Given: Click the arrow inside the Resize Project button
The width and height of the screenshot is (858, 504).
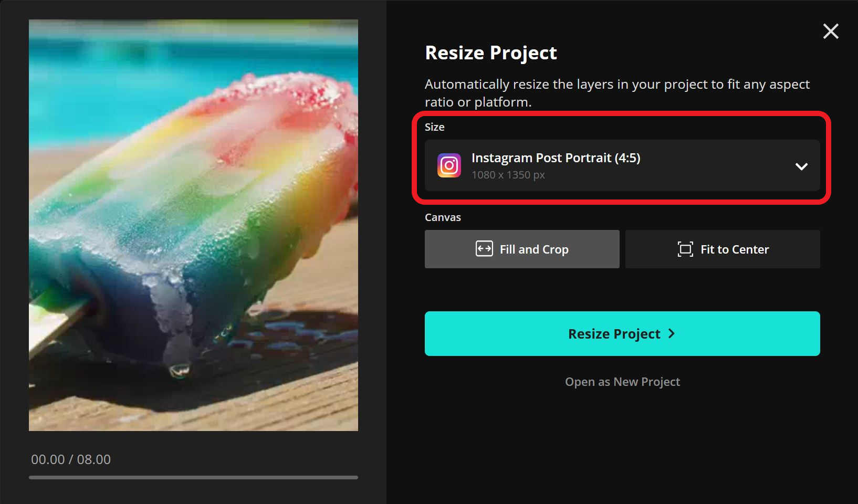Looking at the screenshot, I should coord(673,333).
